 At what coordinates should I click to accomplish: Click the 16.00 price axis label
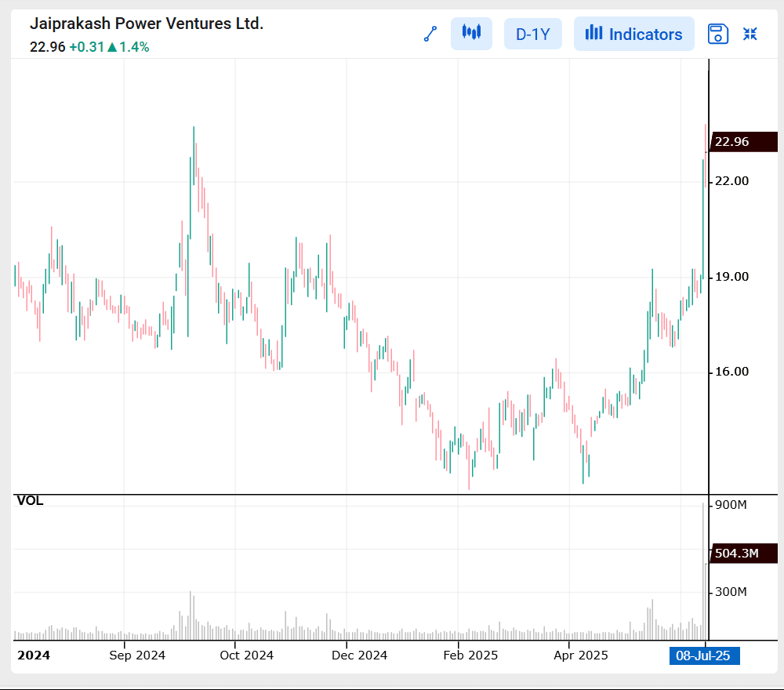tap(731, 372)
